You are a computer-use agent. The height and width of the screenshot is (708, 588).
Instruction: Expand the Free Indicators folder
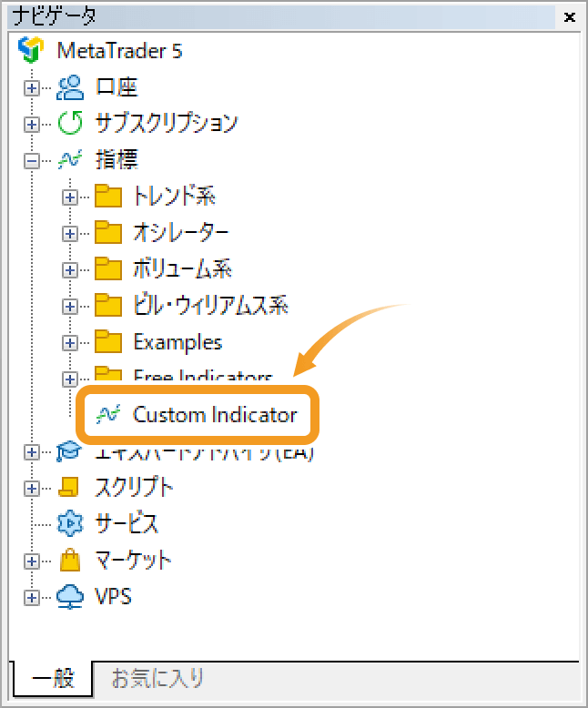coord(69,379)
